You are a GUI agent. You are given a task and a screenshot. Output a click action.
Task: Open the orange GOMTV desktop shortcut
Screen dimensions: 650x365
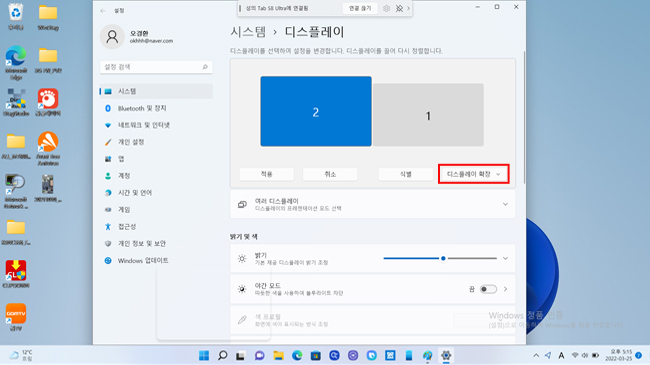pos(16,317)
